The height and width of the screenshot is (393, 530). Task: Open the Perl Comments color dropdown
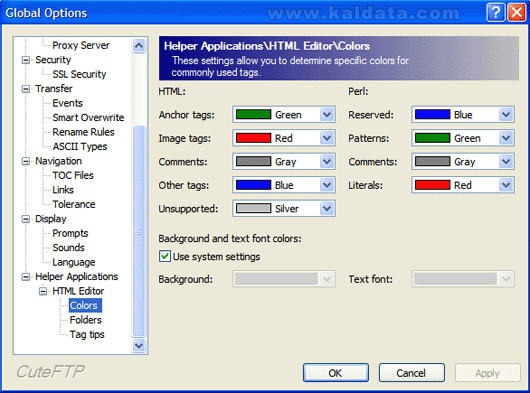[x=506, y=162]
